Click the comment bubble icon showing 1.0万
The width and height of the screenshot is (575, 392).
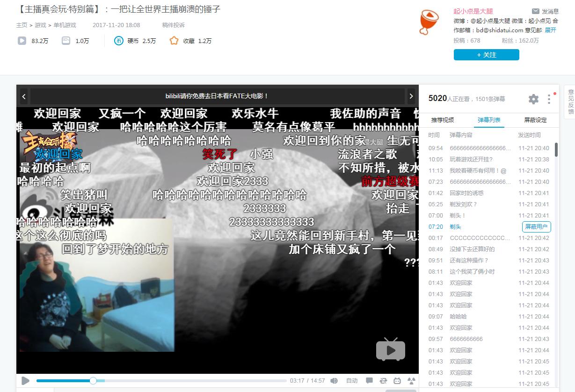click(66, 41)
